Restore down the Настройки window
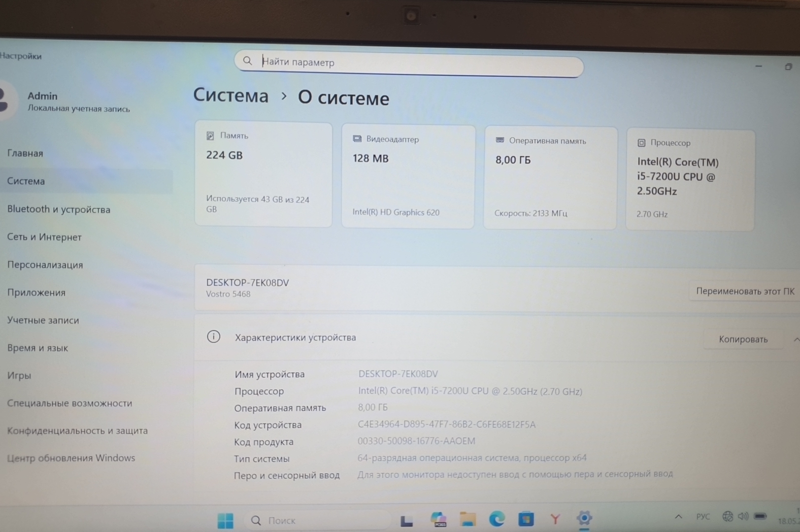The image size is (800, 532). coord(789,66)
